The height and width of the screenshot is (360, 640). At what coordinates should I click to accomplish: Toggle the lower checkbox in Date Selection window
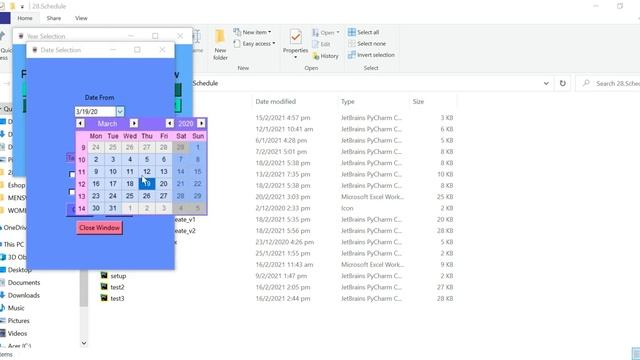(72, 192)
